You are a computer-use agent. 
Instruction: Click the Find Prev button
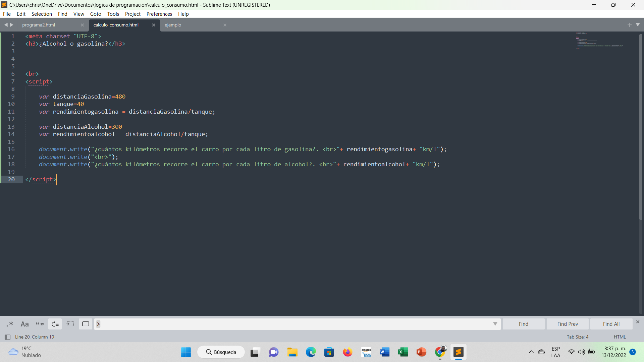(568, 324)
